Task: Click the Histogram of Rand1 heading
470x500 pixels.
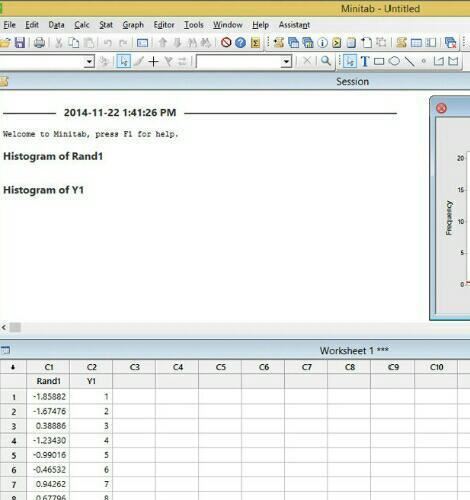Action: click(53, 156)
